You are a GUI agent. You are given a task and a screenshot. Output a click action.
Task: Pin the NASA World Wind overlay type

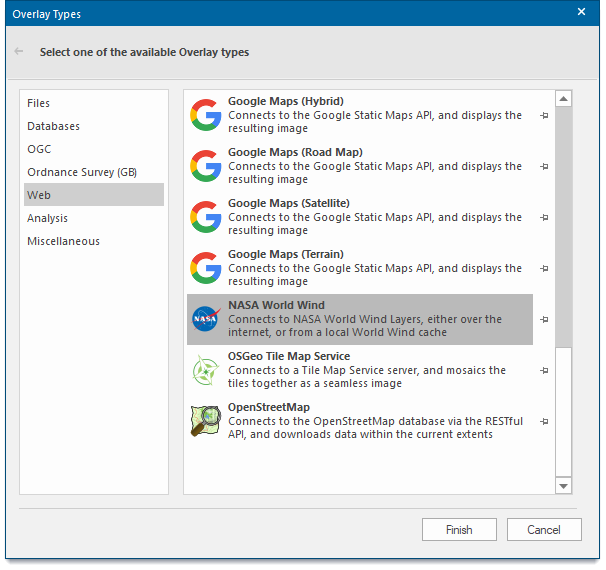[544, 319]
